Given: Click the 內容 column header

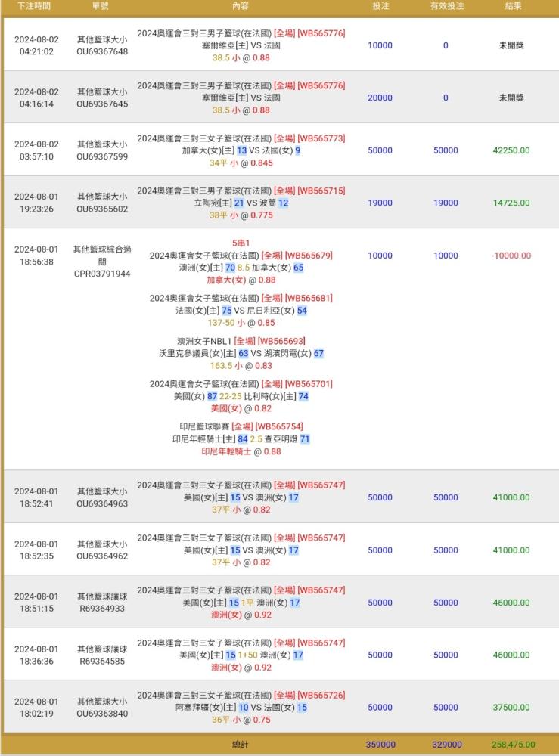Looking at the screenshot, I should (x=241, y=6).
